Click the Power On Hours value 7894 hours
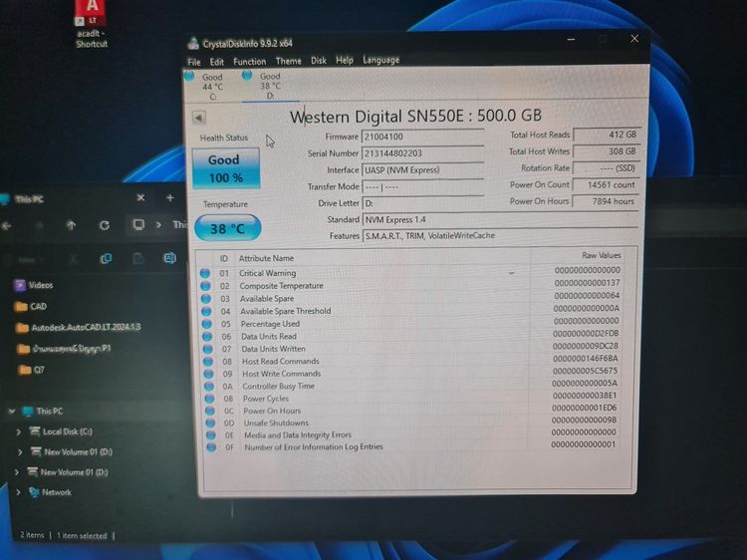 click(x=606, y=201)
